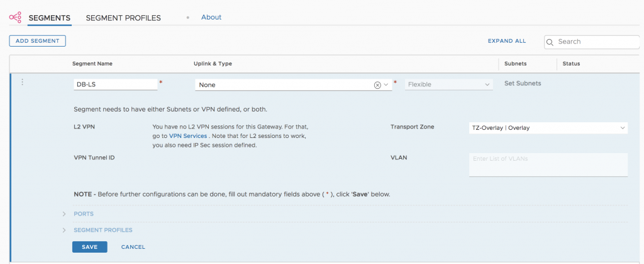Expand the Segment Profiles section chevron
Image resolution: width=644 pixels, height=264 pixels.
pos(64,230)
